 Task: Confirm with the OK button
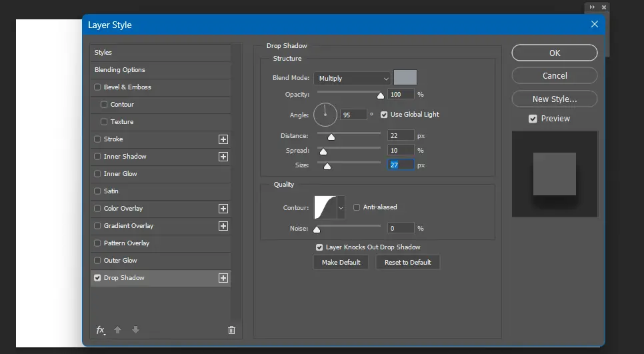555,53
